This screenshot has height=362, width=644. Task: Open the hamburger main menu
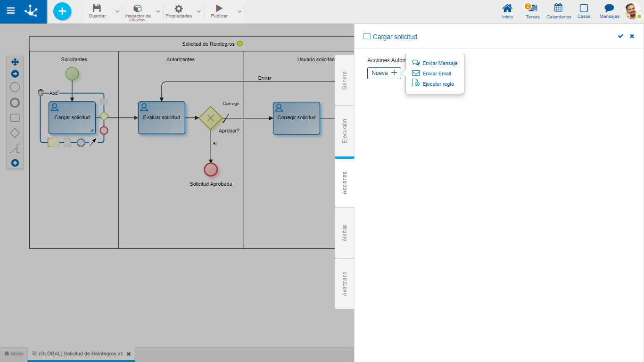click(x=10, y=10)
